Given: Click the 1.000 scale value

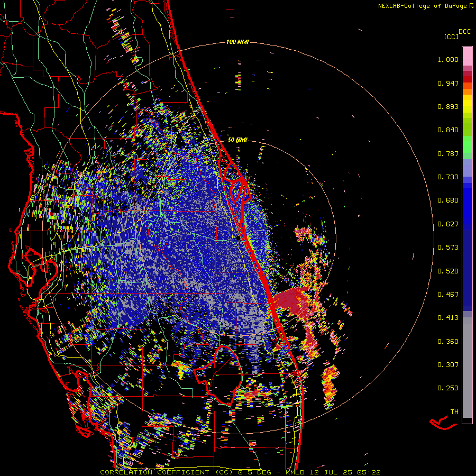Looking at the screenshot, I should tap(448, 59).
